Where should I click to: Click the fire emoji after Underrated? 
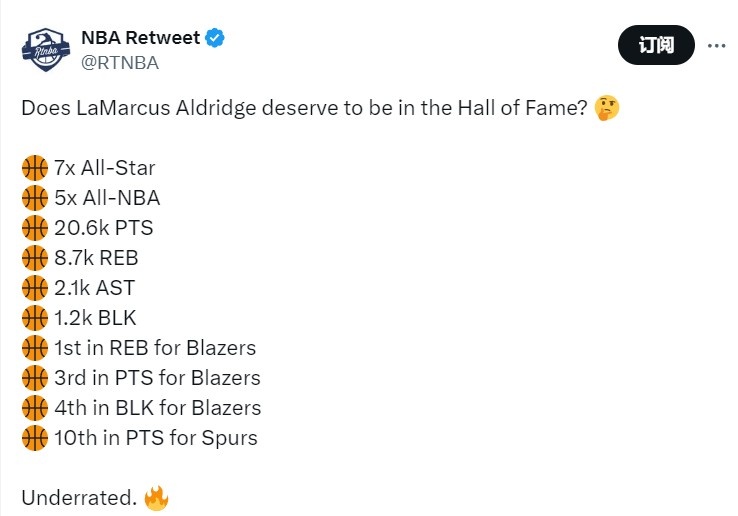coord(156,498)
